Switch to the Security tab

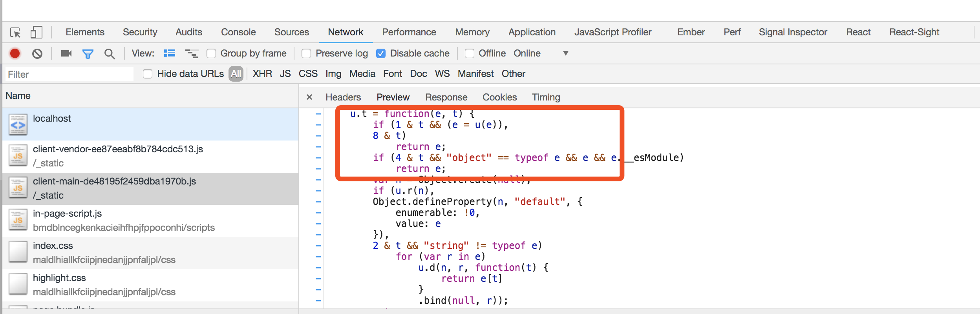coord(140,32)
